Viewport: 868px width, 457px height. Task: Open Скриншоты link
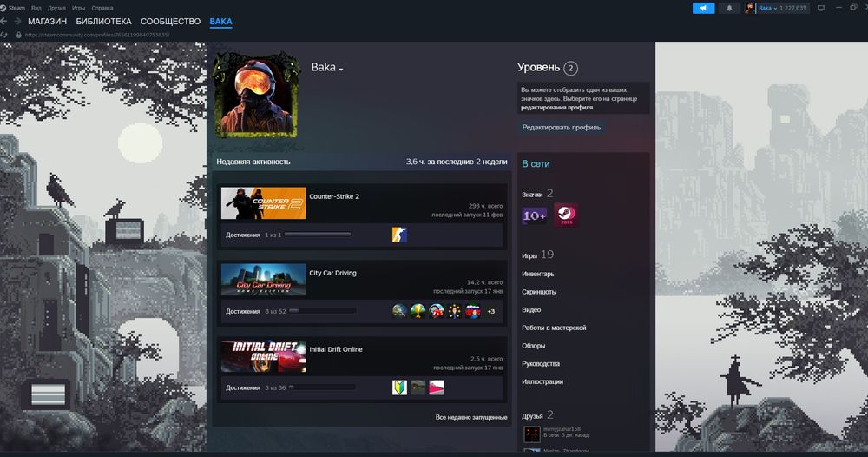pyautogui.click(x=539, y=292)
